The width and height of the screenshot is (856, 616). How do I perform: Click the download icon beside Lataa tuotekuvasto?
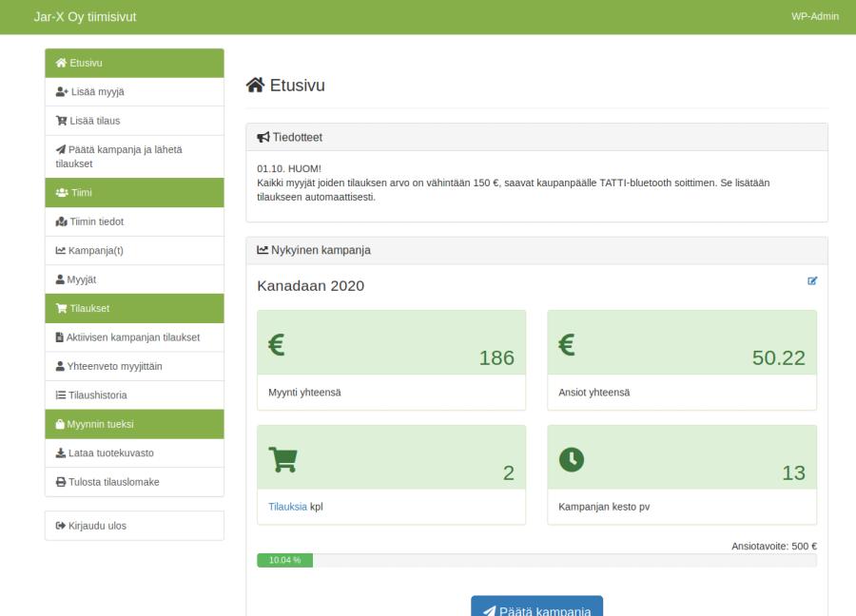[x=61, y=452]
